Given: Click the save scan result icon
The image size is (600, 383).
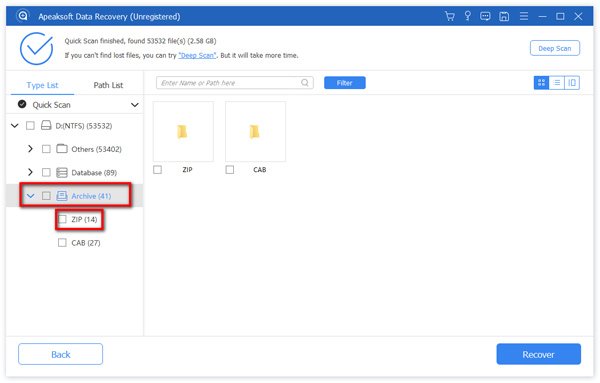Looking at the screenshot, I should pos(504,16).
